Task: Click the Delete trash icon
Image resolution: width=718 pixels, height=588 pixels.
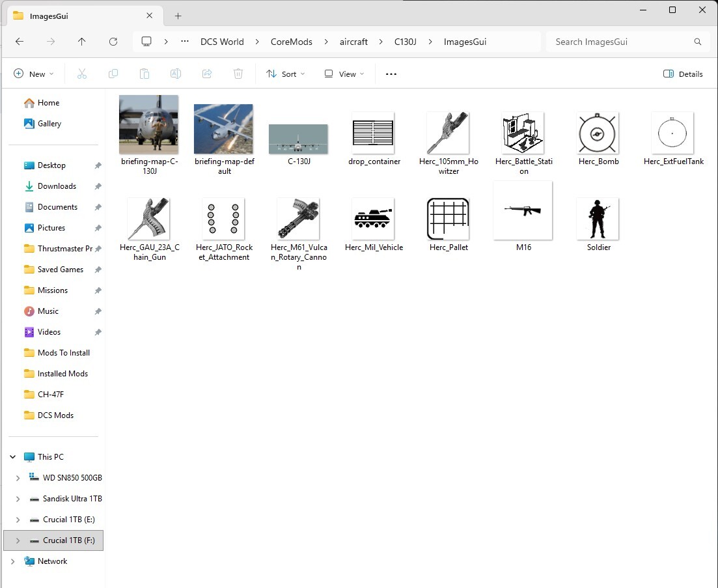Action: [x=238, y=74]
